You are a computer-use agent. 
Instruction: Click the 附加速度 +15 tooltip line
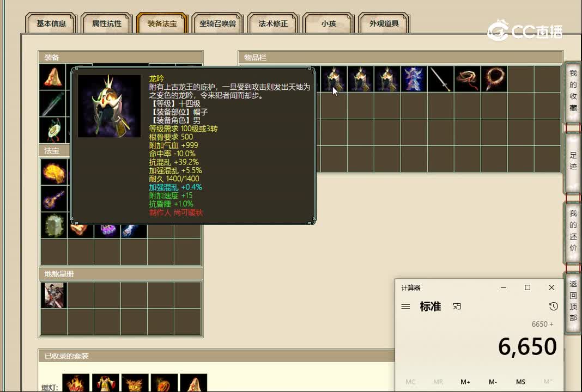click(171, 195)
